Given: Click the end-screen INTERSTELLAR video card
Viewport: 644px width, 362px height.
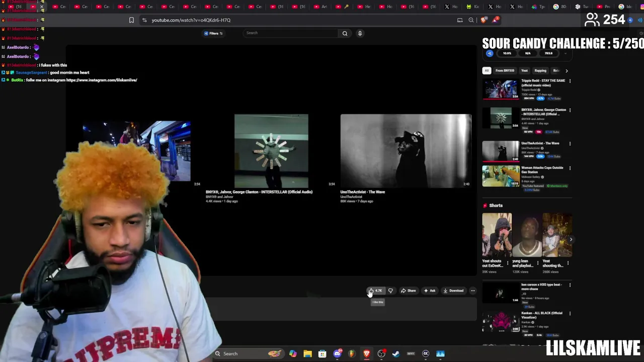Looking at the screenshot, I should point(271,151).
